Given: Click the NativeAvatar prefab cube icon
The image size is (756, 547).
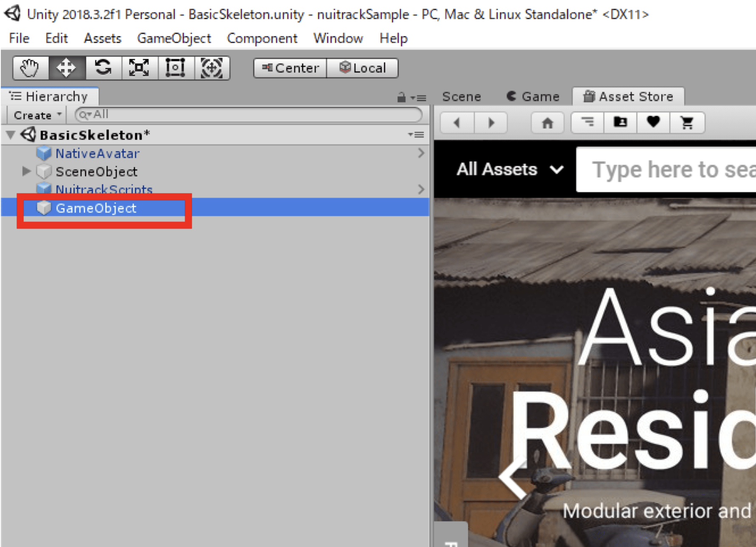Looking at the screenshot, I should [43, 153].
